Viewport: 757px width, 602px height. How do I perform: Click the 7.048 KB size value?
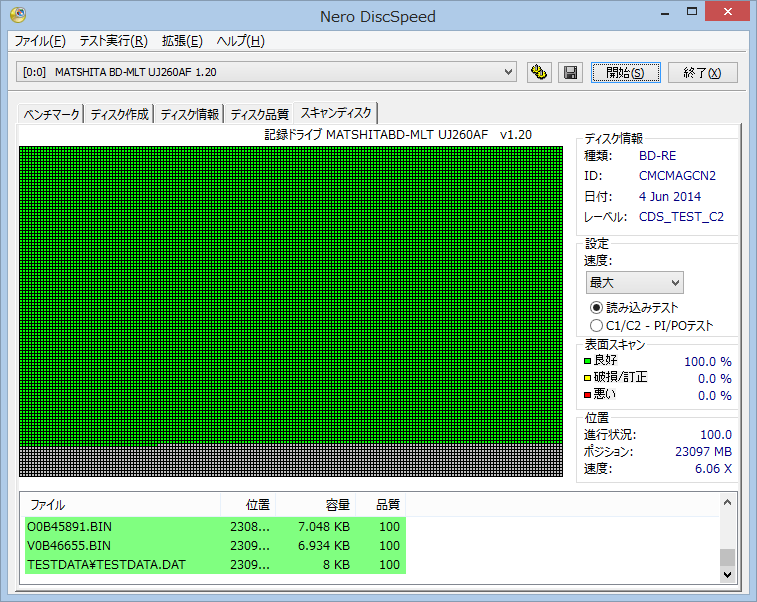pyautogui.click(x=324, y=526)
